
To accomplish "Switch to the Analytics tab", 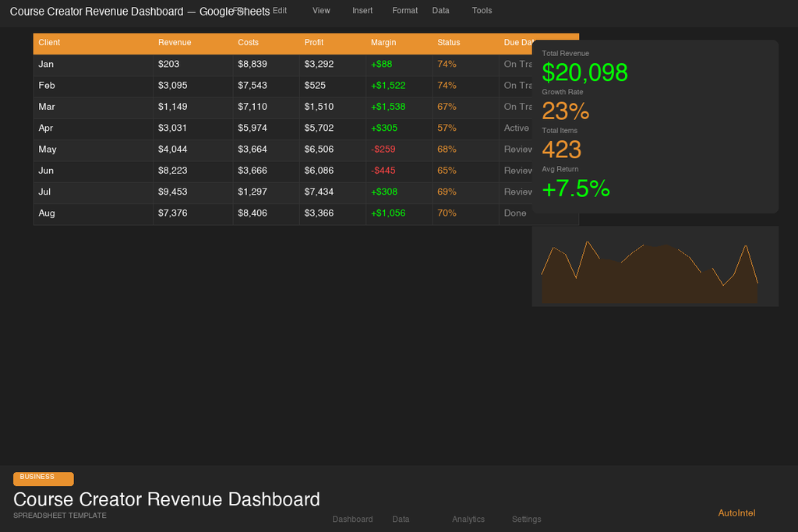I will point(468,520).
